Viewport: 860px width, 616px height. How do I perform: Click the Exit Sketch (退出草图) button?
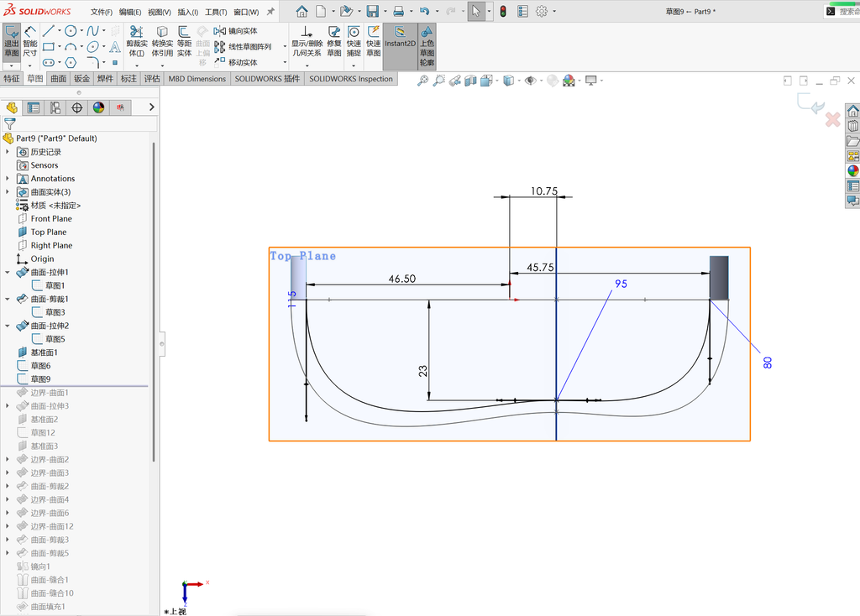pyautogui.click(x=12, y=41)
